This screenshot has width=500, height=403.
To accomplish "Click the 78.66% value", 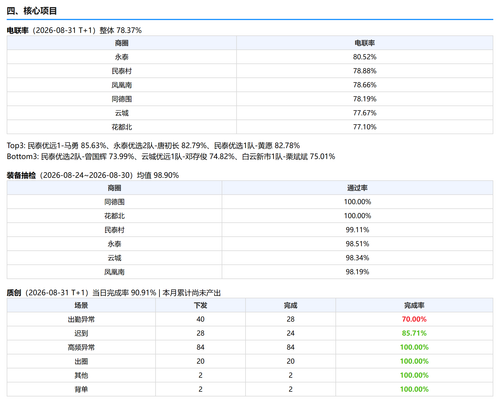I will 365,85.
